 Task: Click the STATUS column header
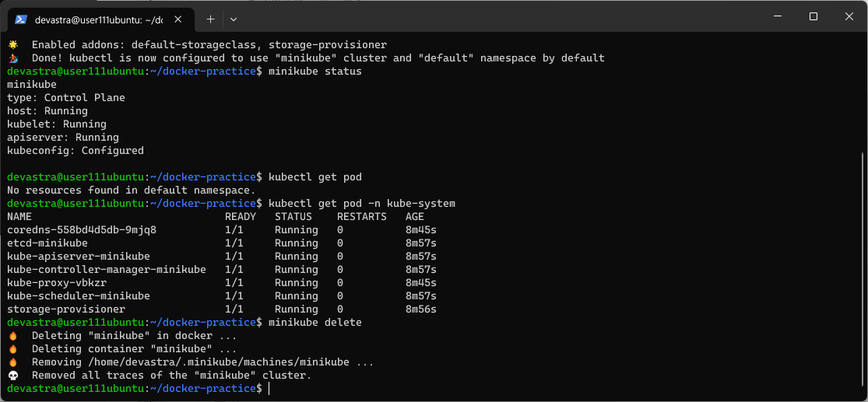pos(293,217)
